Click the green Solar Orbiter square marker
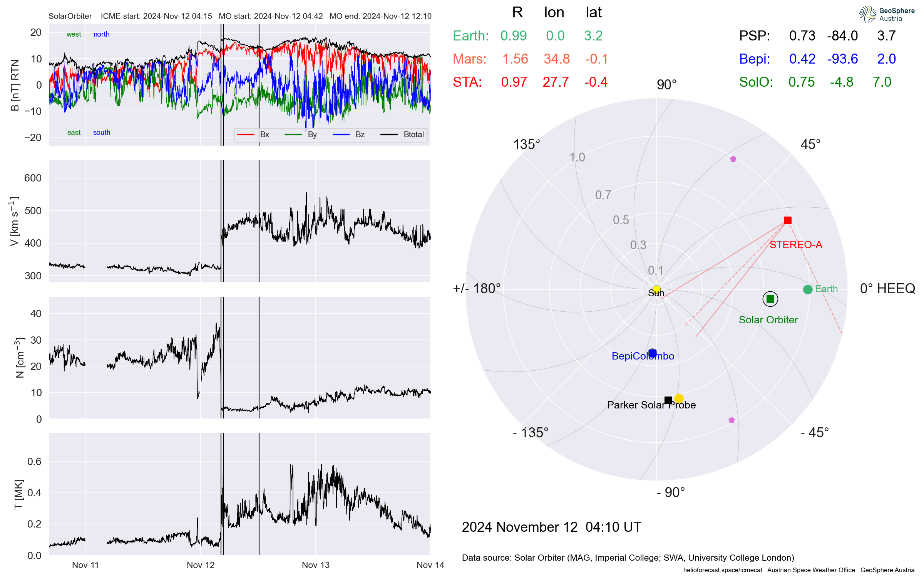Screen dimensions: 924x578 770,299
